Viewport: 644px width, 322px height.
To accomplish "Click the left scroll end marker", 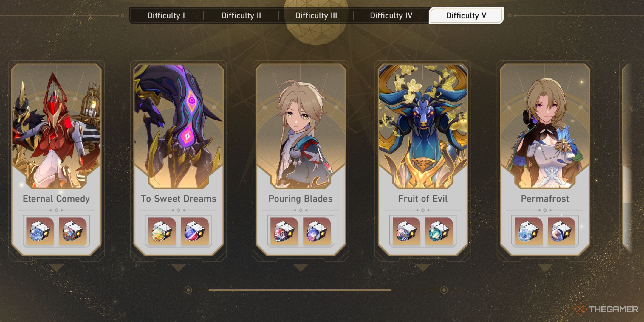I will click(x=188, y=290).
